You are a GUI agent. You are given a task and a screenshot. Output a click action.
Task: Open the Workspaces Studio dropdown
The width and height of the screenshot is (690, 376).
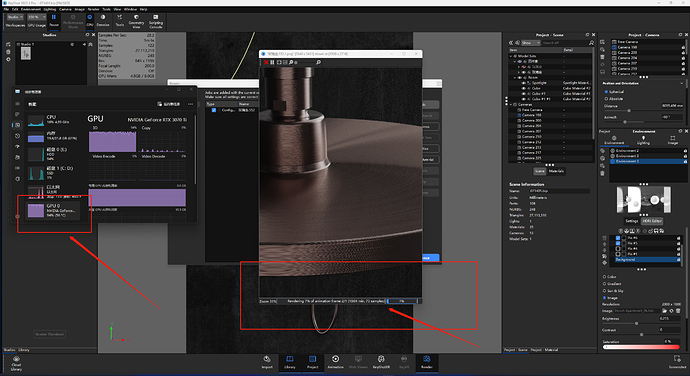coord(14,17)
